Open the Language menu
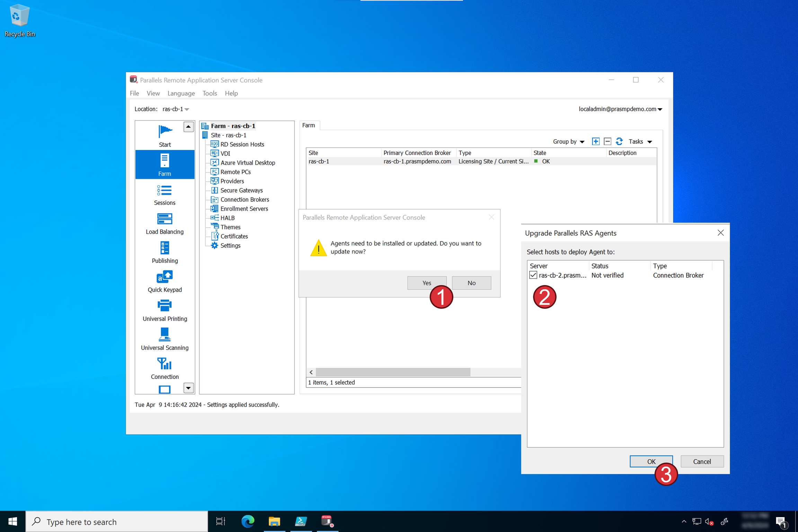 click(181, 93)
